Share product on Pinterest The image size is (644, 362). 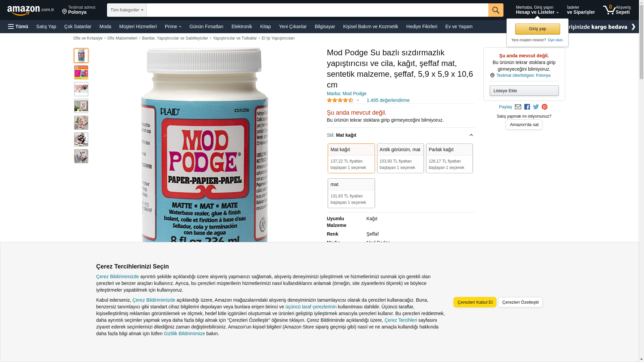pyautogui.click(x=545, y=107)
